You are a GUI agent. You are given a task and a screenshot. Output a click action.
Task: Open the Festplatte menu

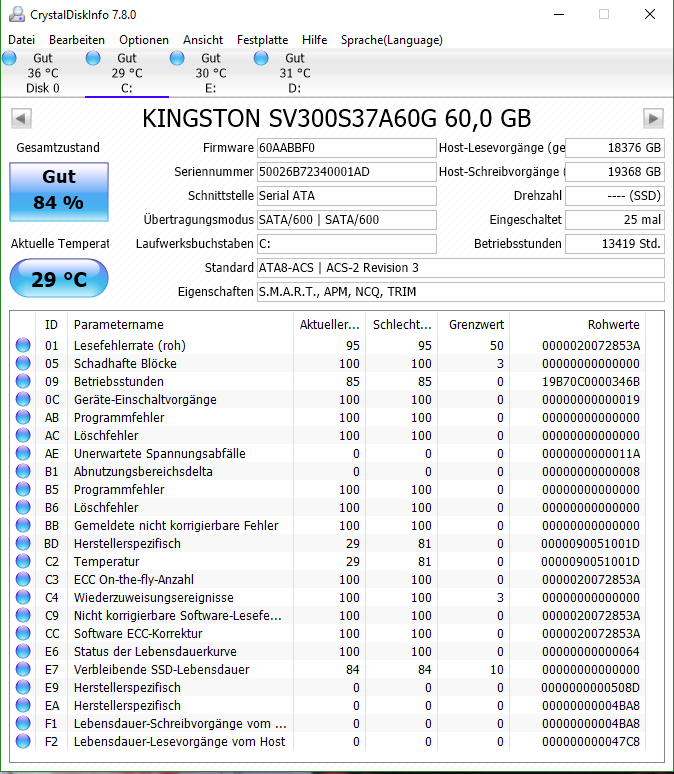click(x=262, y=40)
